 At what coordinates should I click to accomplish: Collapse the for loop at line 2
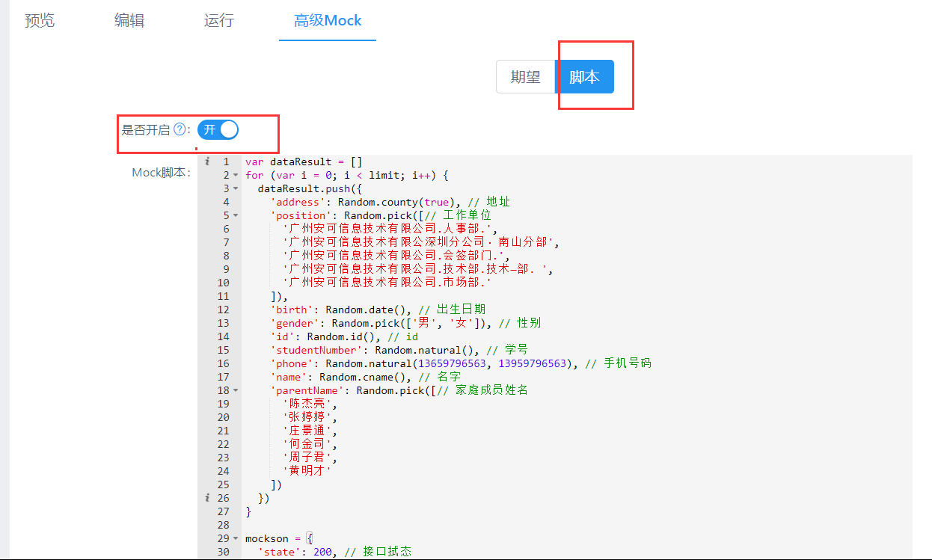[236, 176]
